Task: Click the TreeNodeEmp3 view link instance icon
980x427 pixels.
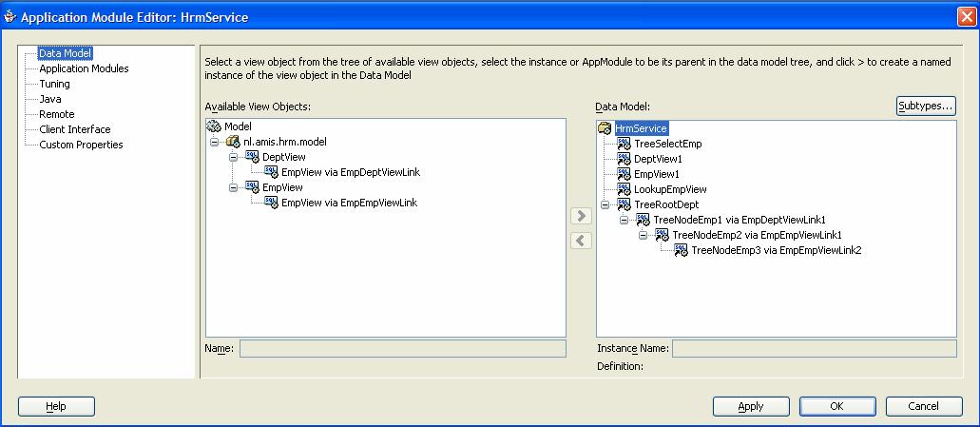Action: click(x=681, y=250)
